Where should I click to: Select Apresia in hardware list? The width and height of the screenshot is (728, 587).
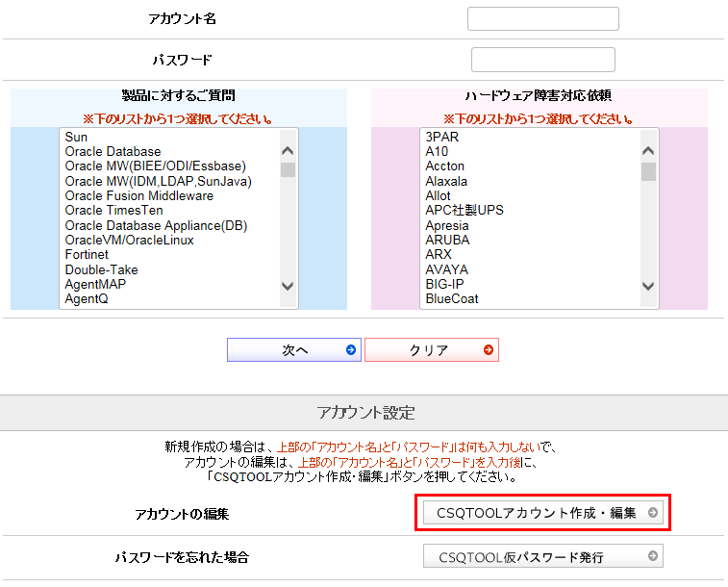pos(447,225)
